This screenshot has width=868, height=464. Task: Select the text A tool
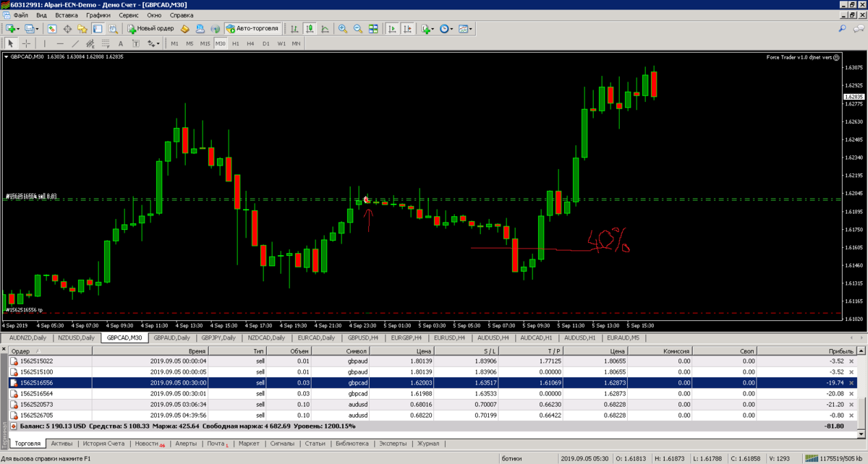(121, 43)
